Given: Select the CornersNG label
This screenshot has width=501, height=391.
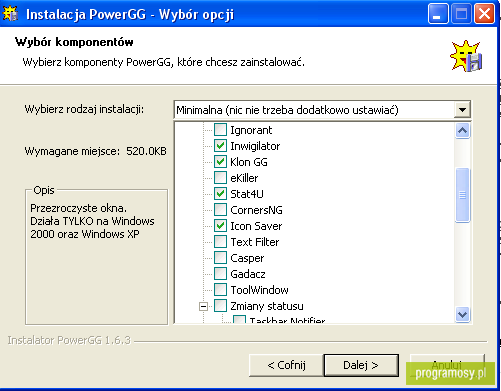Looking at the screenshot, I should (256, 210).
